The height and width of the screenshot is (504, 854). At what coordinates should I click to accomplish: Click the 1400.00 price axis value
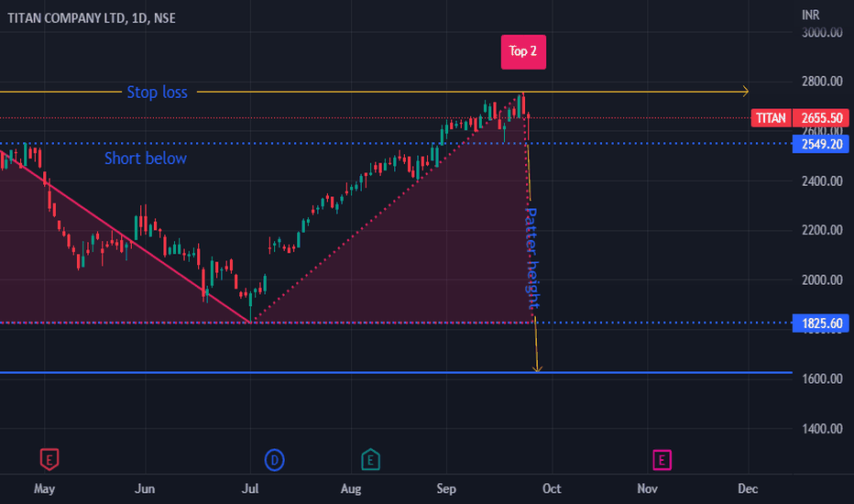click(822, 429)
